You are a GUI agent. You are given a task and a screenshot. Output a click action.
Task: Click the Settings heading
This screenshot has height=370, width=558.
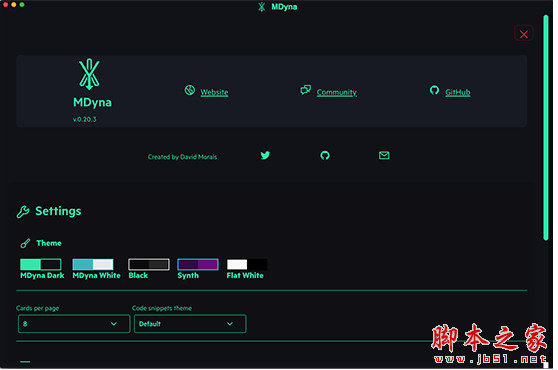pos(58,211)
